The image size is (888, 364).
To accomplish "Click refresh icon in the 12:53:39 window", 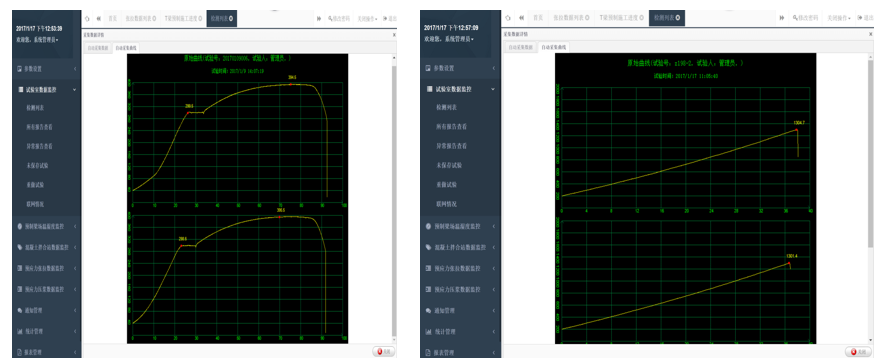I will pos(87,18).
